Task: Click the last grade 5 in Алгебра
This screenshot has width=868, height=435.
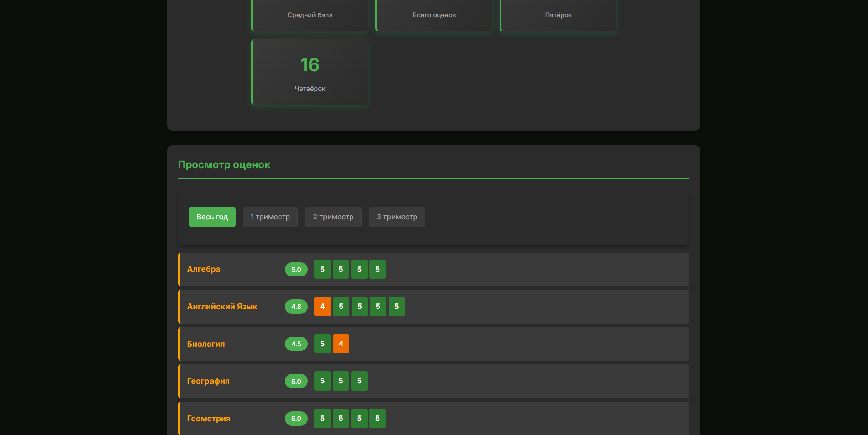Action: coord(378,270)
